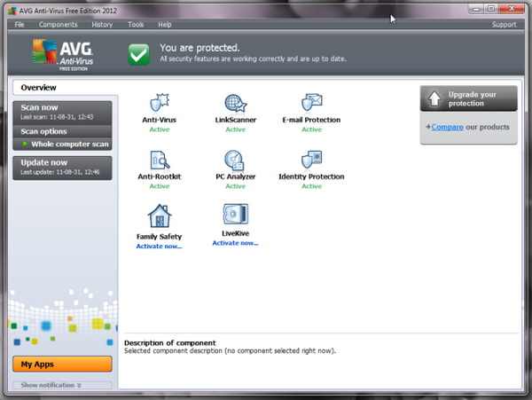Image resolution: width=532 pixels, height=400 pixels.
Task: Click the Upgrade your protection arrow icon
Action: (x=434, y=98)
